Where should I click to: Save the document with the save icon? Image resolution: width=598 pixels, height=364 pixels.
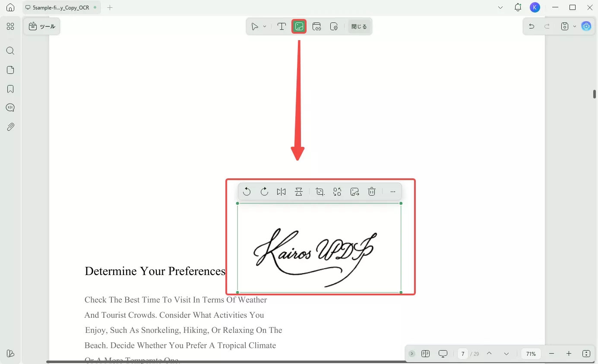[x=564, y=27]
